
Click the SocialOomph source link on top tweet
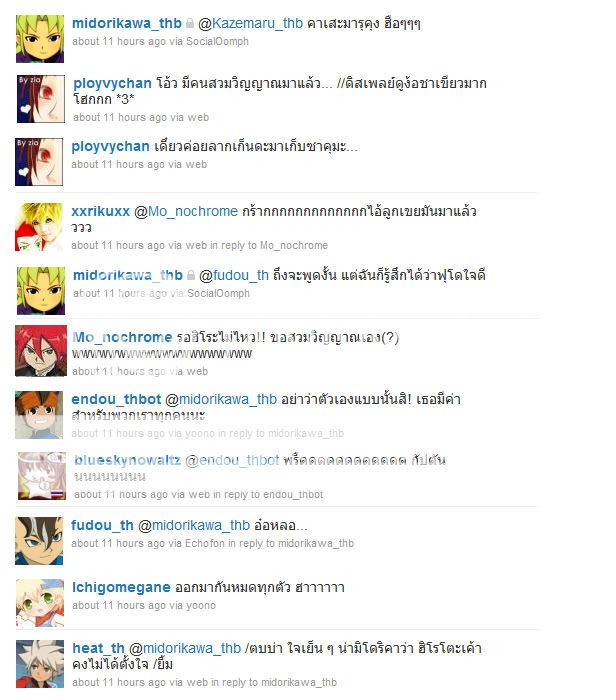pyautogui.click(x=217, y=42)
